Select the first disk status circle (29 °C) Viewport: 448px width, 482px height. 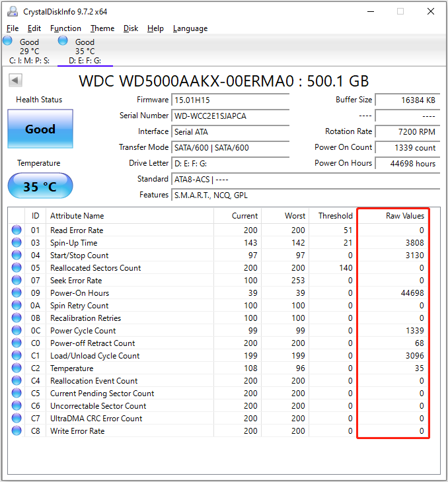(7, 40)
